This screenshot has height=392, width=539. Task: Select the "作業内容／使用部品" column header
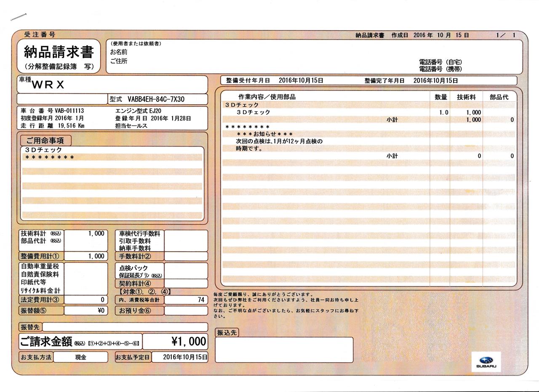267,97
